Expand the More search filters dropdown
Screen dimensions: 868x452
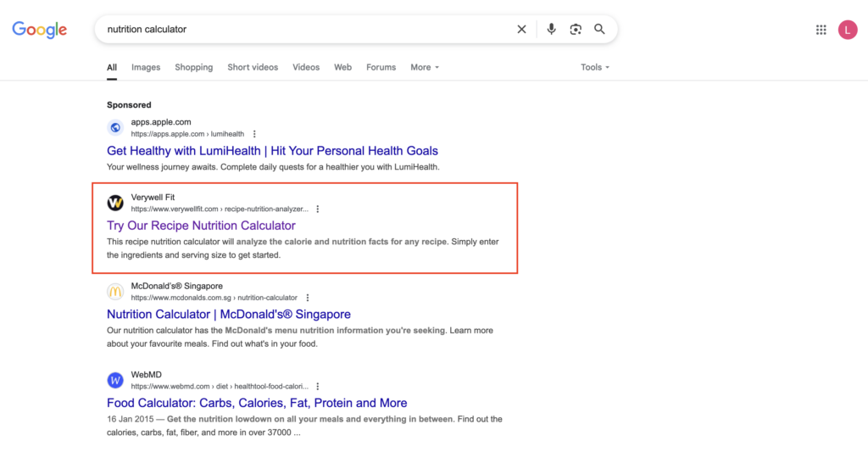425,67
